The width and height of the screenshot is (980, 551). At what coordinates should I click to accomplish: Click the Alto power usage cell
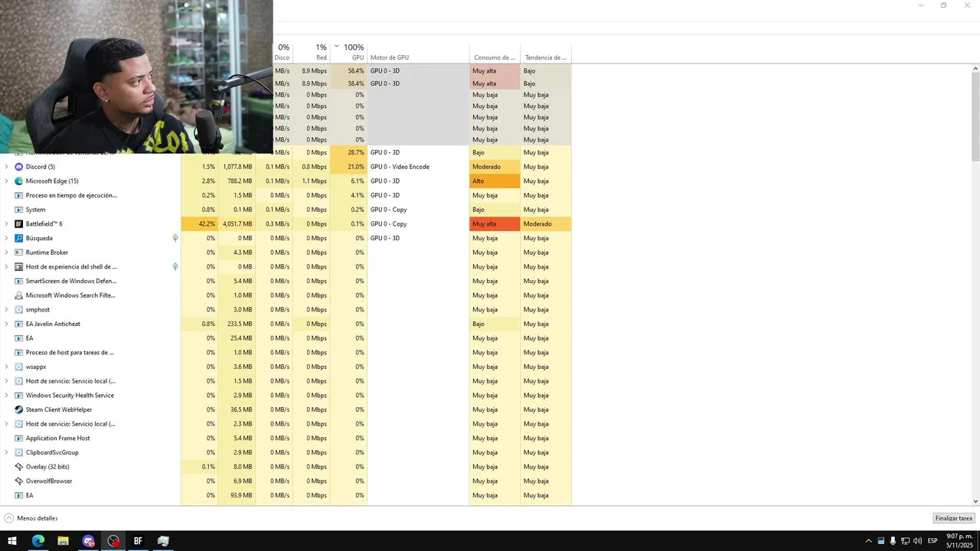click(495, 181)
